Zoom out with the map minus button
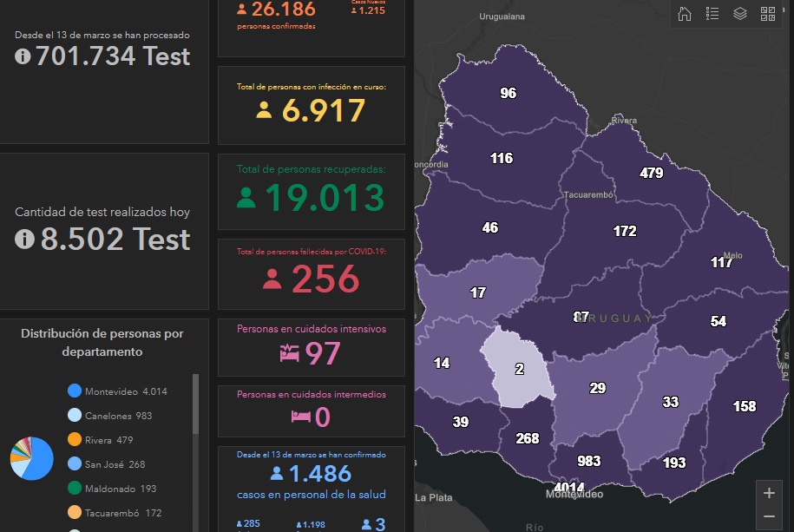 click(x=769, y=516)
